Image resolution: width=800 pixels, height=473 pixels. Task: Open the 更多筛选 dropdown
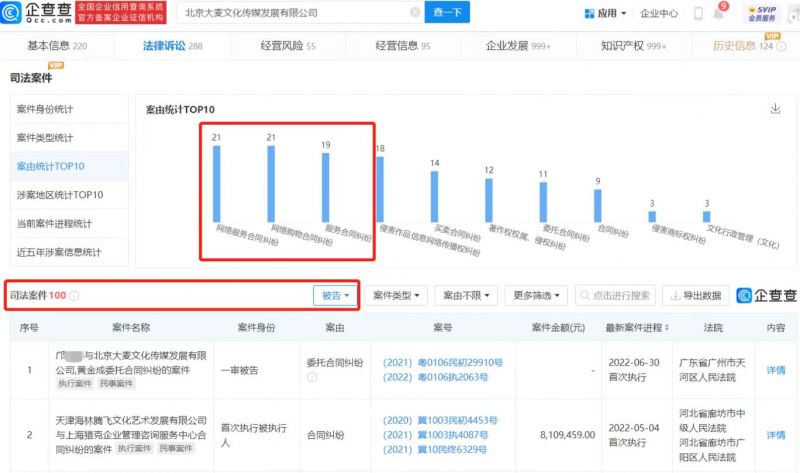click(x=536, y=295)
